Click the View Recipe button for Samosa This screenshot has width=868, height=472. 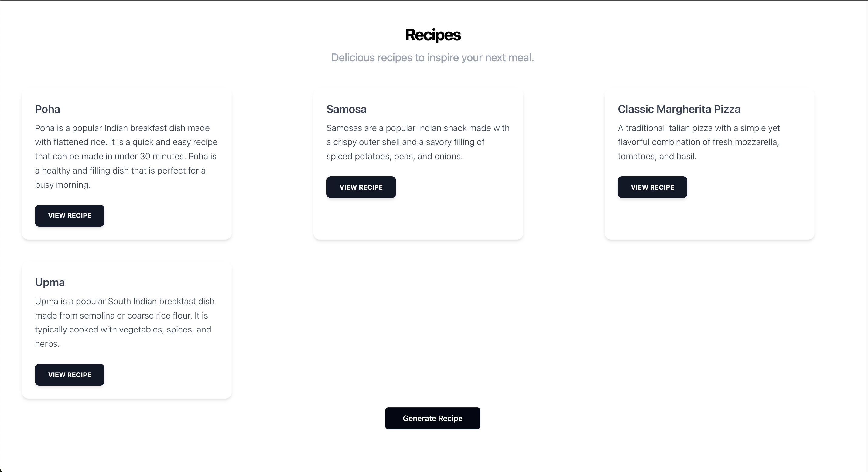pos(361,187)
